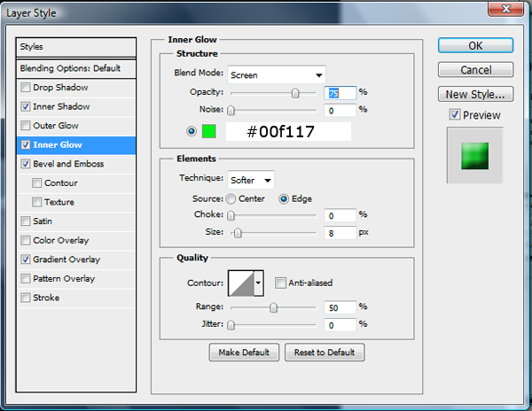
Task: Open the Technique dropdown
Action: 251,180
